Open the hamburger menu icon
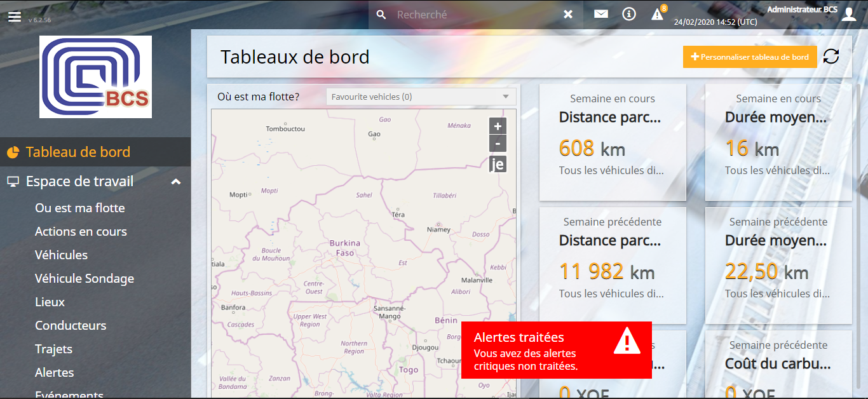This screenshot has height=399, width=868. [x=15, y=16]
